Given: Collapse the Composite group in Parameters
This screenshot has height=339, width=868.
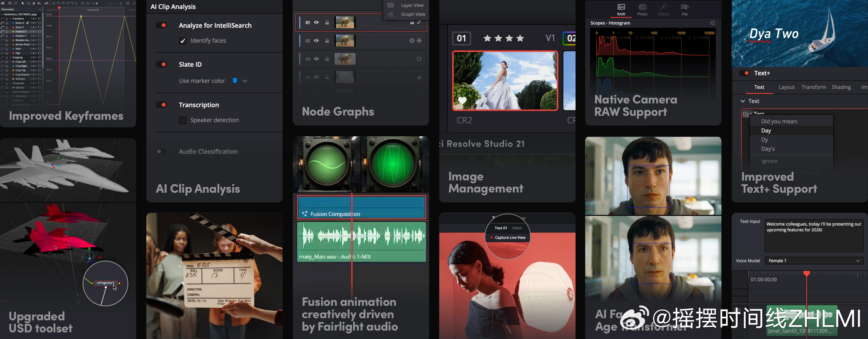Looking at the screenshot, I should pyautogui.click(x=11, y=83).
